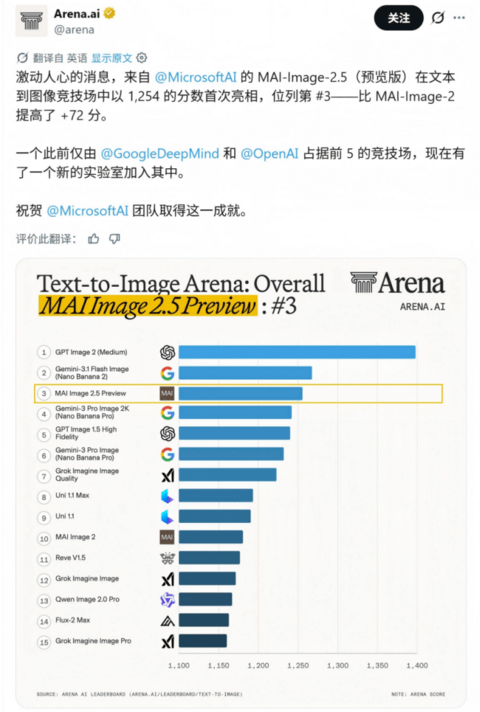The height and width of the screenshot is (712, 480).
Task: Open the @MicrosoftAI link in congratulation line
Action: click(x=87, y=211)
